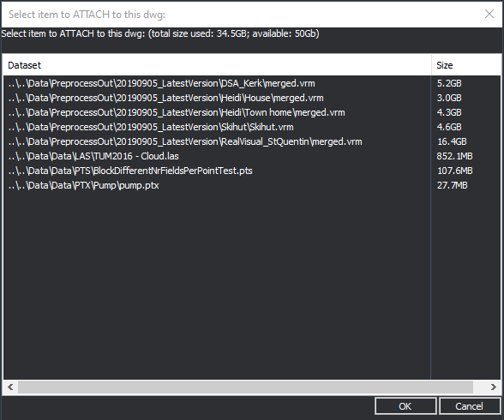
Task: Close the attach dialog window
Action: pyautogui.click(x=489, y=14)
